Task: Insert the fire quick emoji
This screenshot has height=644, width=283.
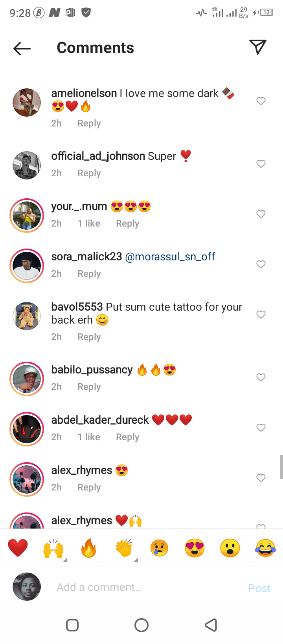Action: 88,548
